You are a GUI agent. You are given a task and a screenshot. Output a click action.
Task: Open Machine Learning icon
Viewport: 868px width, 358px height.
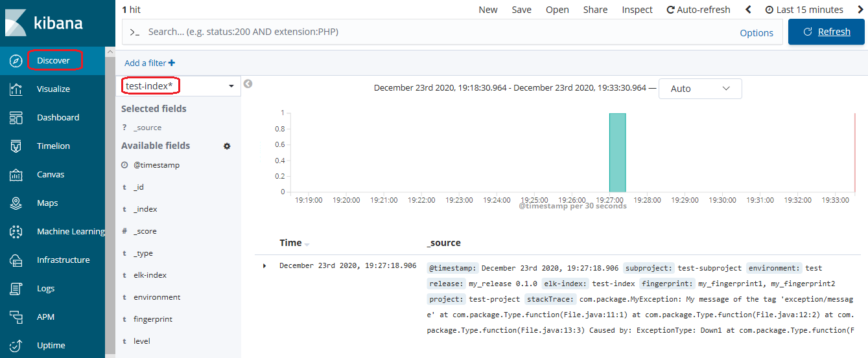point(16,232)
